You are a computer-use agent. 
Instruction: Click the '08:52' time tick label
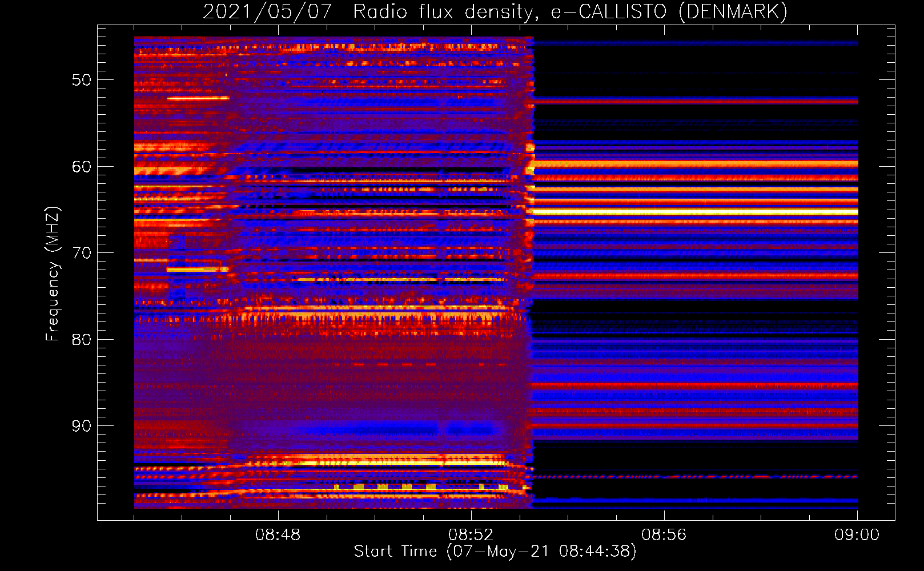(x=471, y=535)
